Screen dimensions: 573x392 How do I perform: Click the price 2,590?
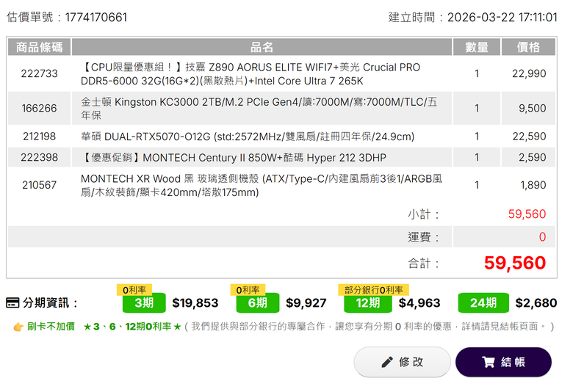pyautogui.click(x=532, y=157)
